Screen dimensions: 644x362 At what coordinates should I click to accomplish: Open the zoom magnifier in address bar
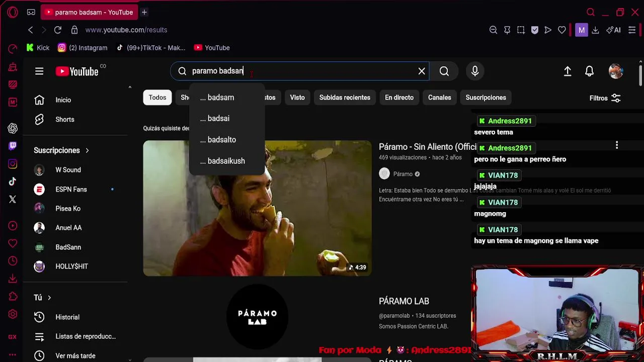(x=494, y=30)
